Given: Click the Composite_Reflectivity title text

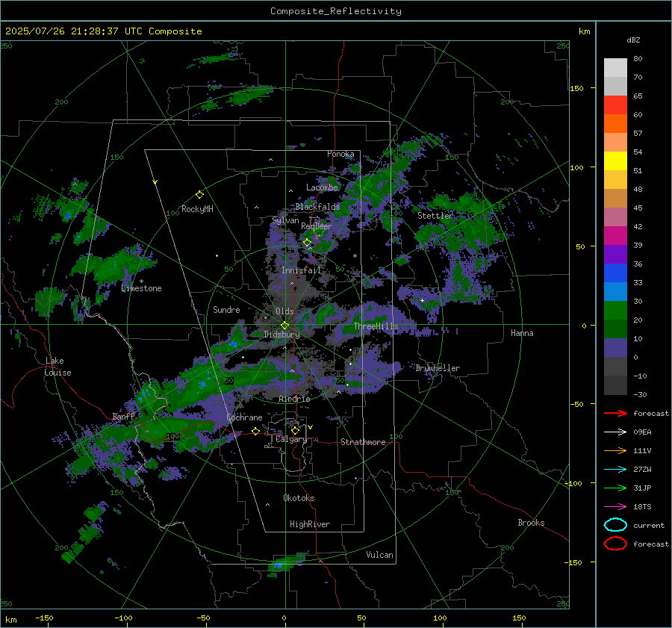Looking at the screenshot, I should point(335,11).
